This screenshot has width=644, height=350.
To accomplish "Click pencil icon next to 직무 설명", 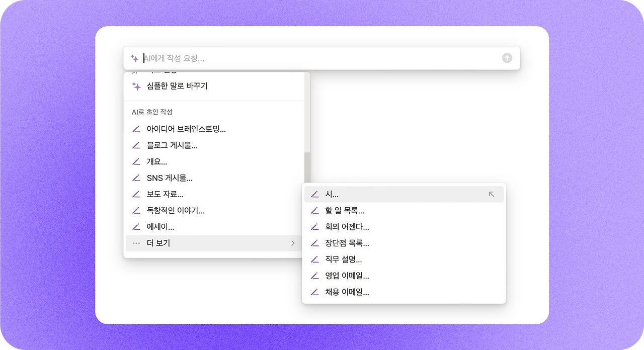I will coord(315,259).
